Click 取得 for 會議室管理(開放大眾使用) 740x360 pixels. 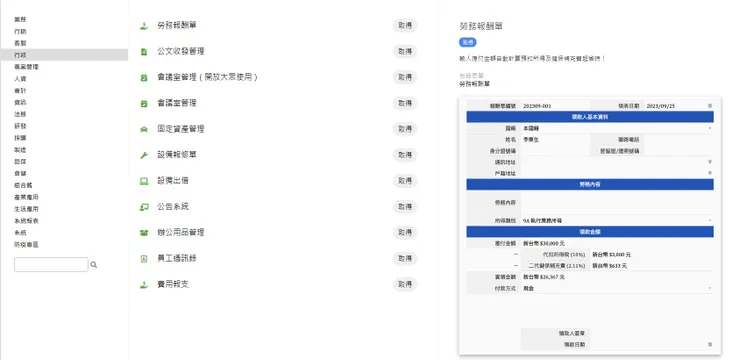(405, 77)
